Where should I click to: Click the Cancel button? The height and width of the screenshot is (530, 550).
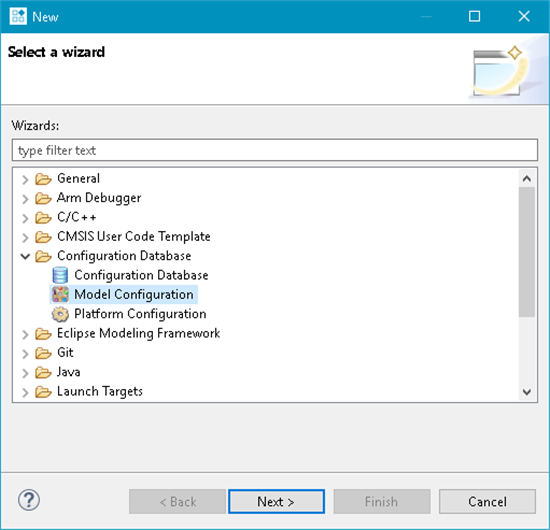(487, 502)
